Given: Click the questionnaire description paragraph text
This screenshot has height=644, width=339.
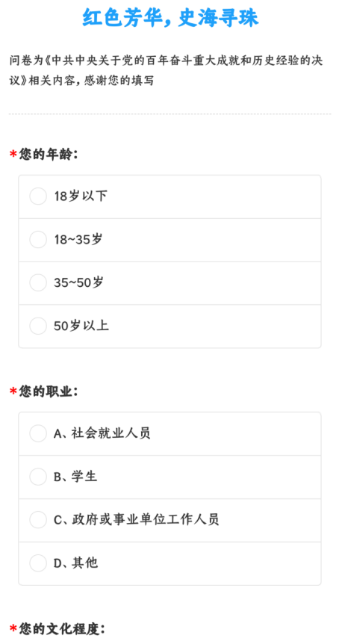Looking at the screenshot, I should point(167,70).
